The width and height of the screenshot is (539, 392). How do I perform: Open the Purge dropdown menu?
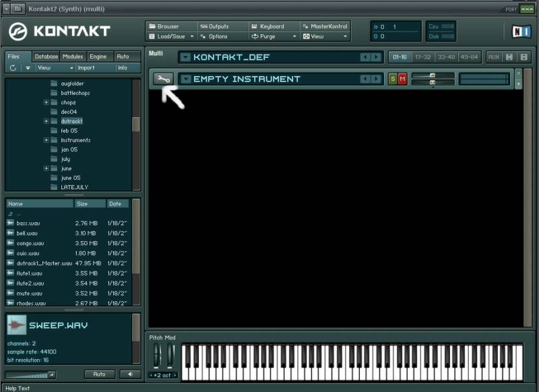point(274,36)
